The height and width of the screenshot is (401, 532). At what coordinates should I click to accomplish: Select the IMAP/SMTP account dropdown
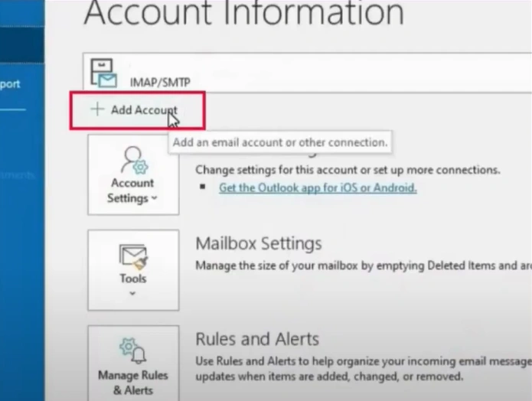click(307, 73)
